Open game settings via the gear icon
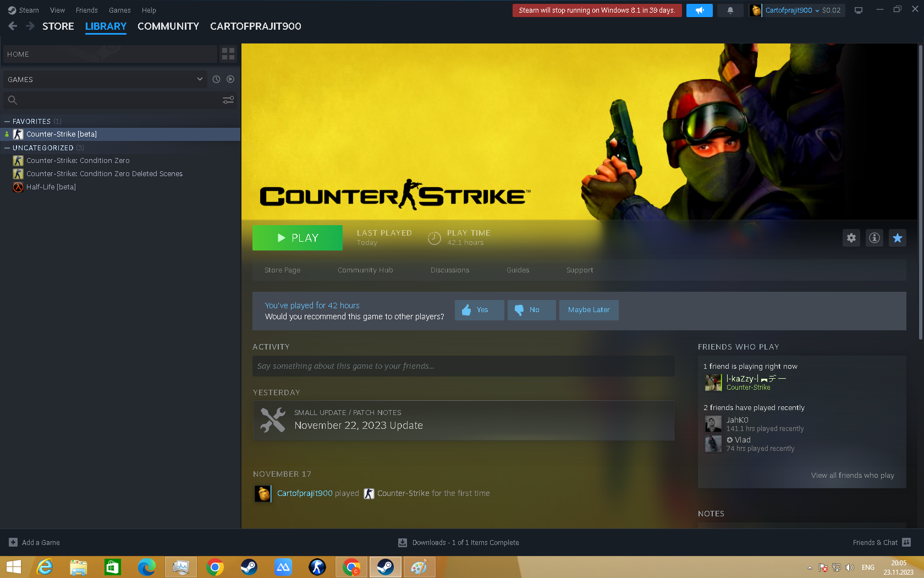The height and width of the screenshot is (578, 924). click(851, 238)
